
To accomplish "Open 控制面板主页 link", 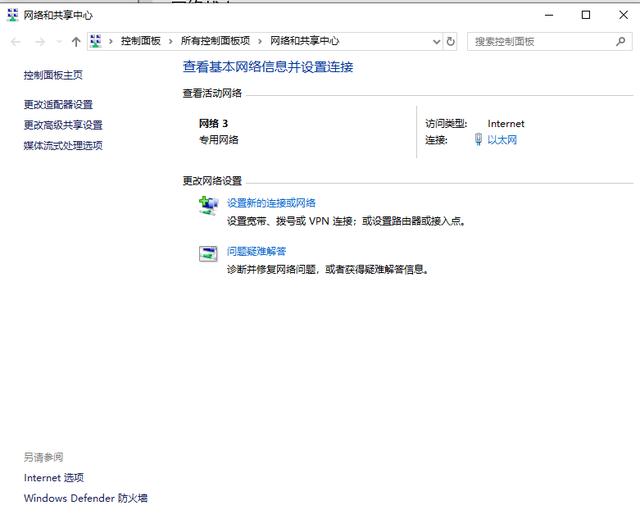I will [x=53, y=75].
